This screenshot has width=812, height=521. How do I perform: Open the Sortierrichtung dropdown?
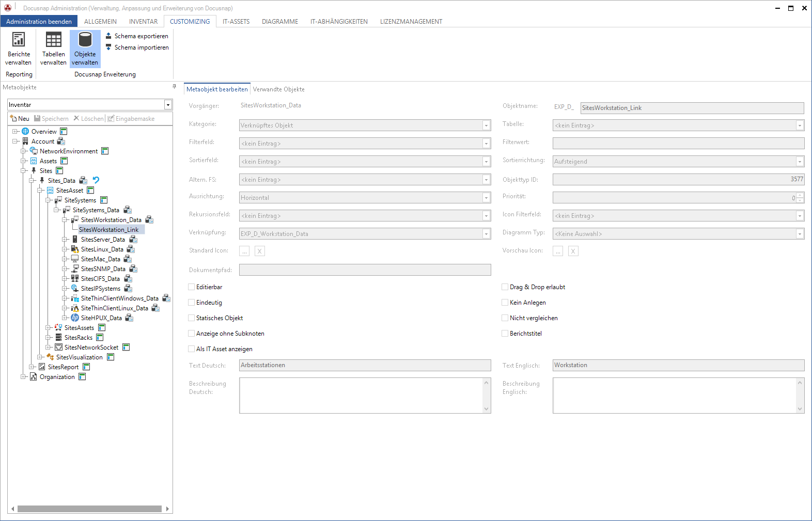(800, 162)
